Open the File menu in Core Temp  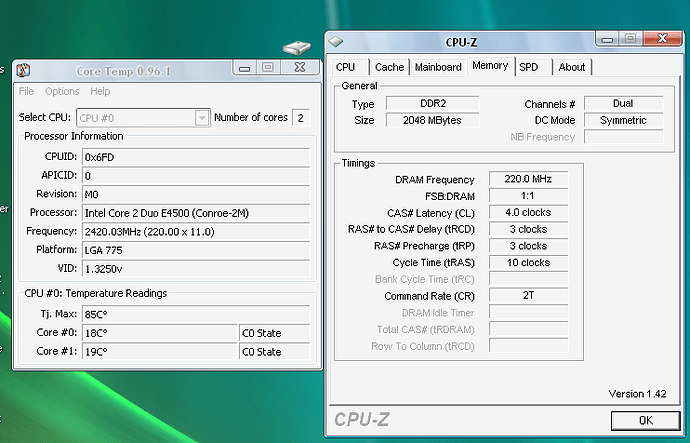[x=27, y=92]
